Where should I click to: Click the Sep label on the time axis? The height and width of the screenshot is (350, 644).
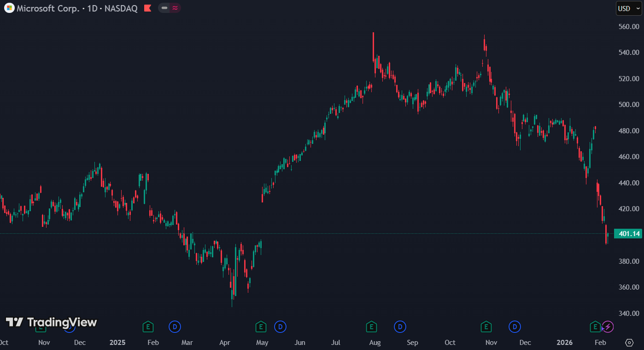coord(412,343)
